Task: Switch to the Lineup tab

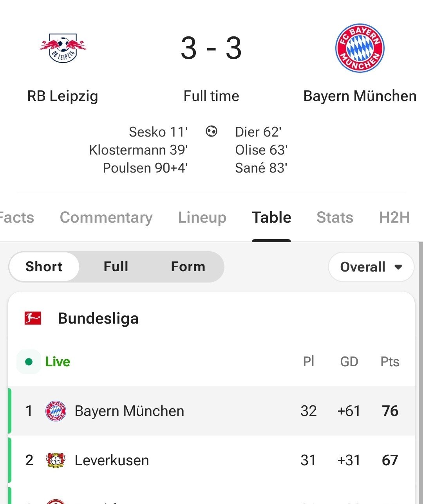Action: click(202, 218)
